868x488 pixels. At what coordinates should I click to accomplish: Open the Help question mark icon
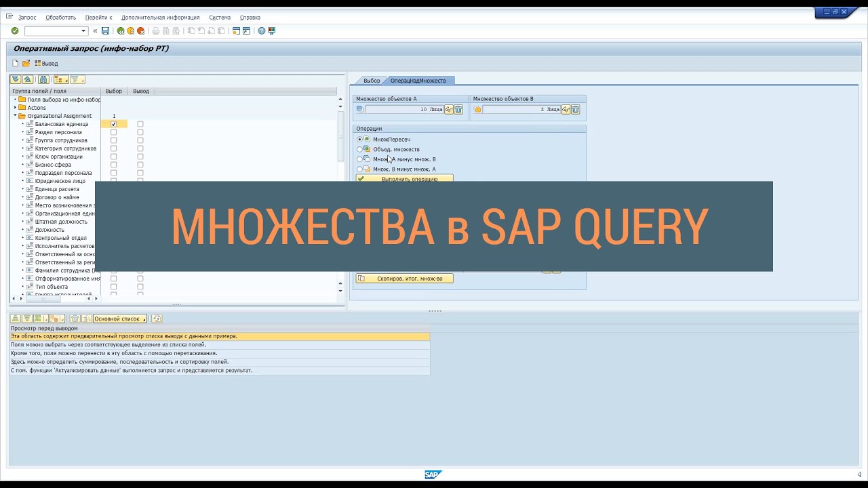tap(261, 30)
